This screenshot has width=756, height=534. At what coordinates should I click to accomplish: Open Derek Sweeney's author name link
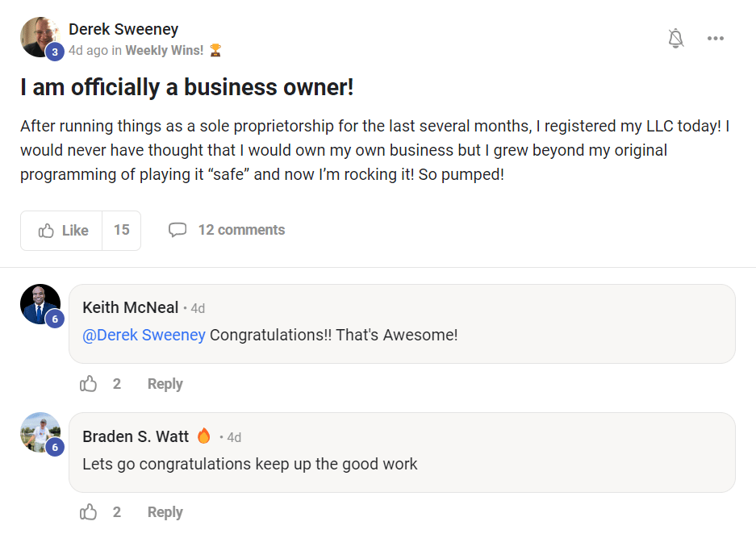123,29
